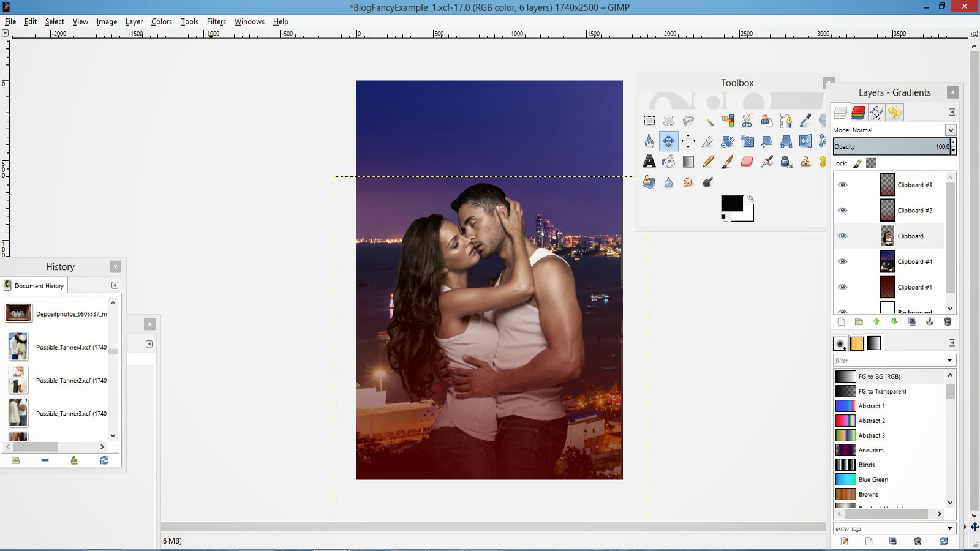Select the Fuzzy Select magic wand tool
Image resolution: width=980 pixels, height=551 pixels.
708,121
